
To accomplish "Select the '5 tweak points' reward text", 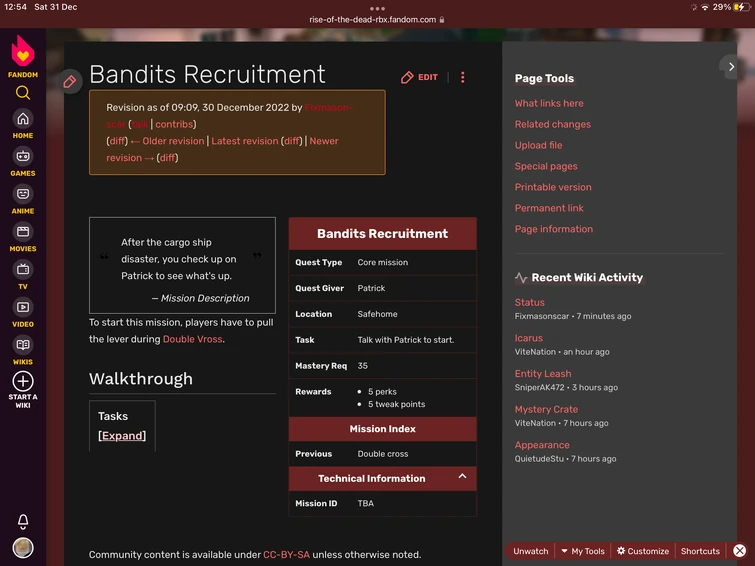I will tap(397, 404).
